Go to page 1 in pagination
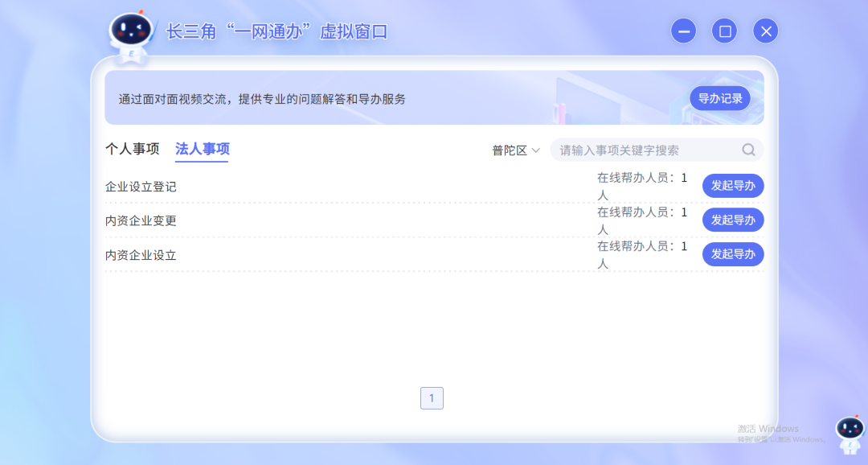 click(x=432, y=398)
